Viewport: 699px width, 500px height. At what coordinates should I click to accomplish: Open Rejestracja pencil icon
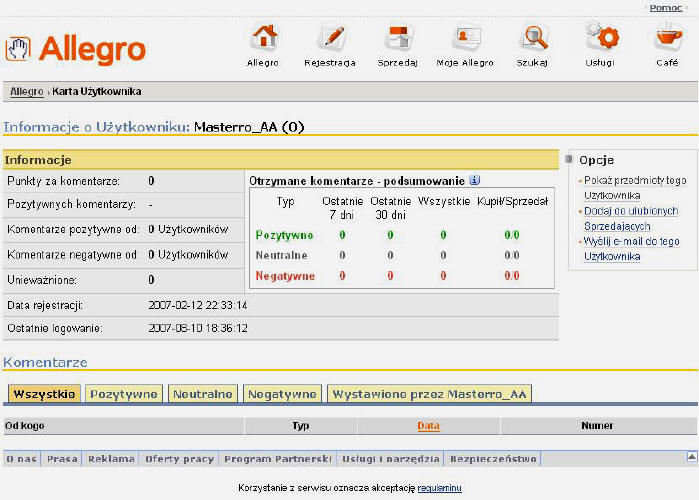click(x=331, y=37)
